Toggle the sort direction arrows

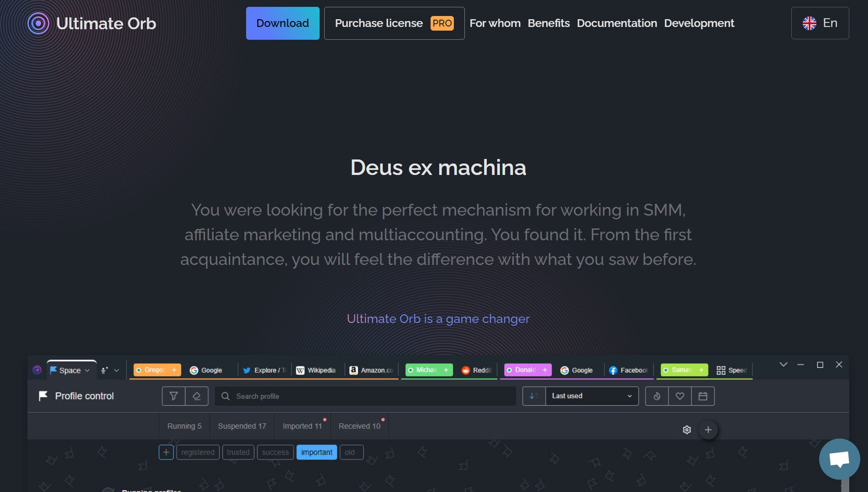pyautogui.click(x=534, y=396)
